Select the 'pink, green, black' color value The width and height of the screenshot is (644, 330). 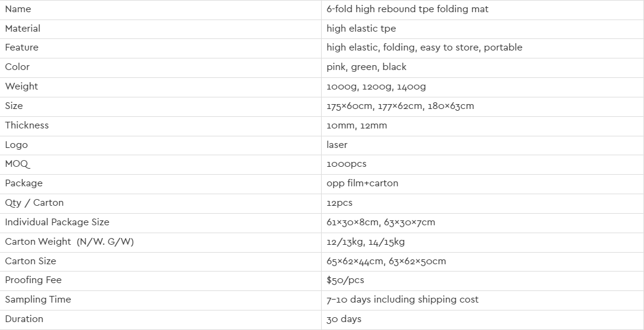[x=366, y=67]
